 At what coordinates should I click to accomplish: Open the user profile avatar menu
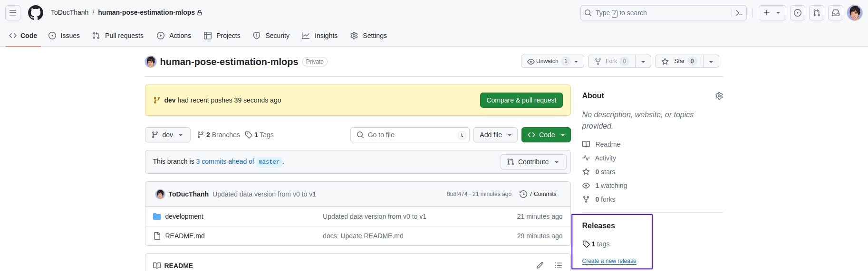click(x=855, y=13)
